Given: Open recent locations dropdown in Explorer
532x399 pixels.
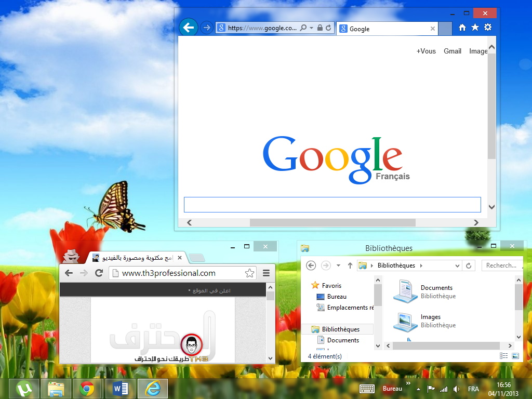Looking at the screenshot, I should (x=338, y=265).
